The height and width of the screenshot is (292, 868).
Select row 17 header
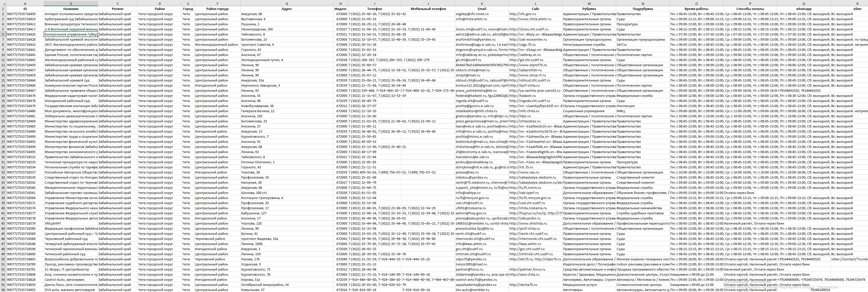(3, 91)
